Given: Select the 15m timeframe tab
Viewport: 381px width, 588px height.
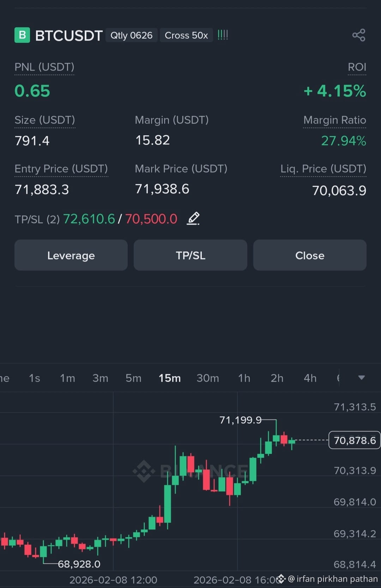Looking at the screenshot, I should point(170,378).
